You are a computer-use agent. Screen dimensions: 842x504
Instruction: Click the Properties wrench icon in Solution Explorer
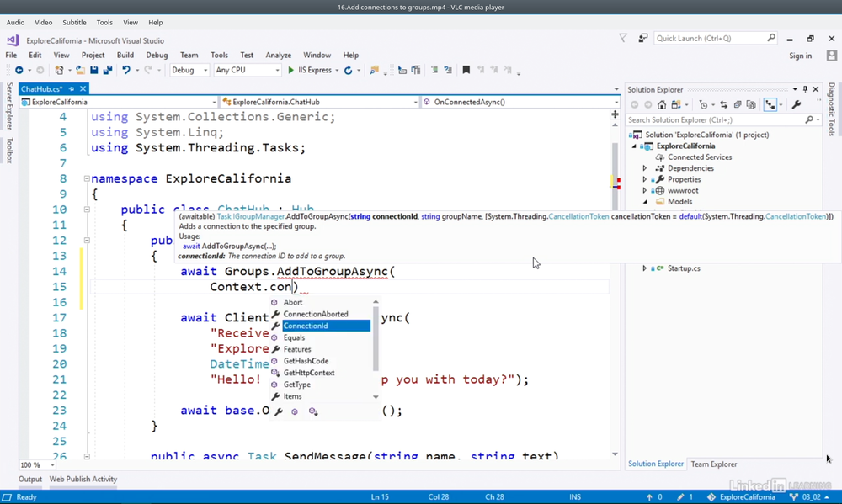pos(797,105)
